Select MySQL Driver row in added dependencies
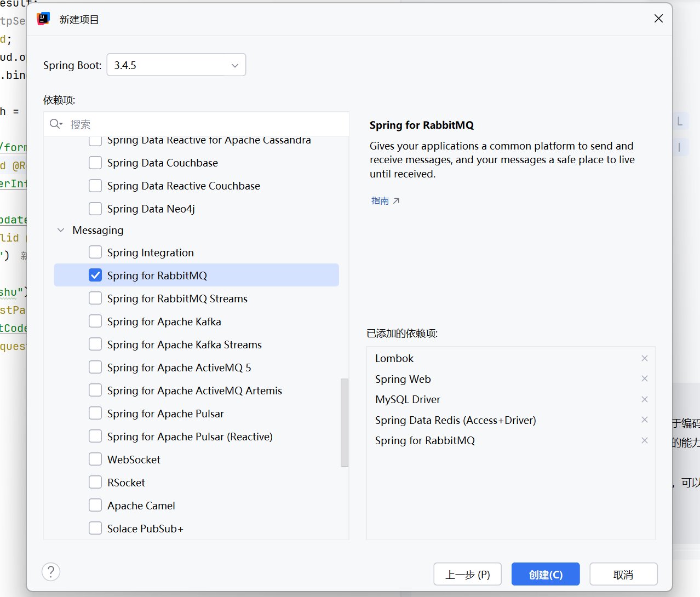The width and height of the screenshot is (700, 597). point(510,399)
